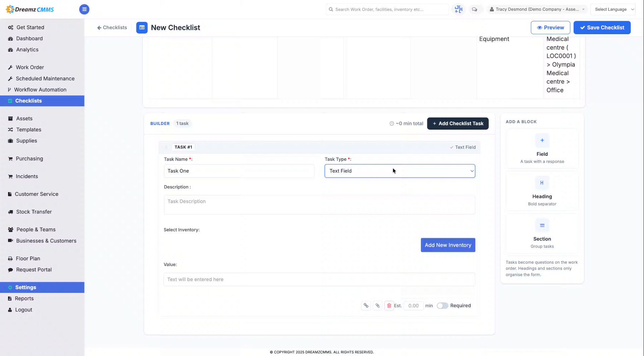Click Add Checklist Task button

(x=458, y=124)
